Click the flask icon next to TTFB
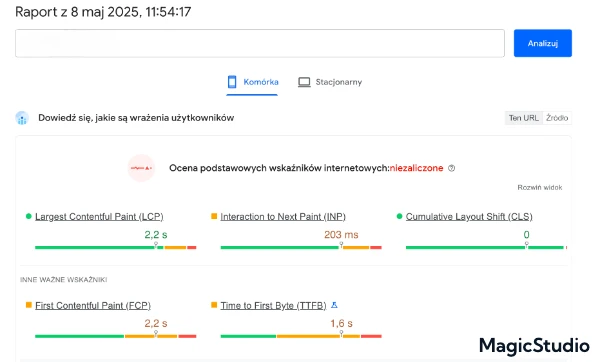This screenshot has width=600, height=362. click(x=334, y=305)
